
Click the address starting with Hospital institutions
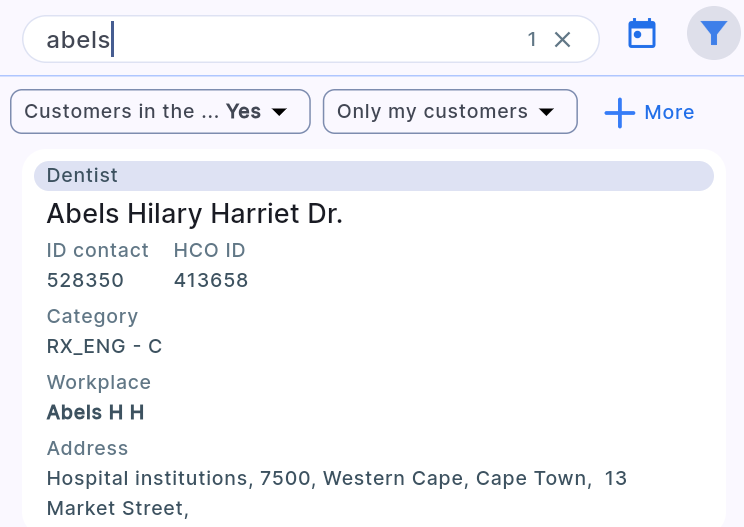point(336,479)
